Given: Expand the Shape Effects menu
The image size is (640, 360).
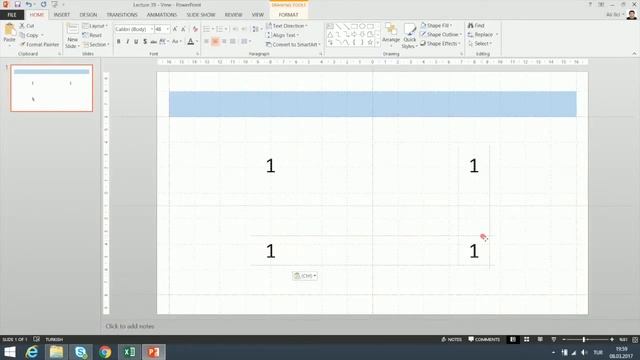Looking at the screenshot, I should coord(440,43).
